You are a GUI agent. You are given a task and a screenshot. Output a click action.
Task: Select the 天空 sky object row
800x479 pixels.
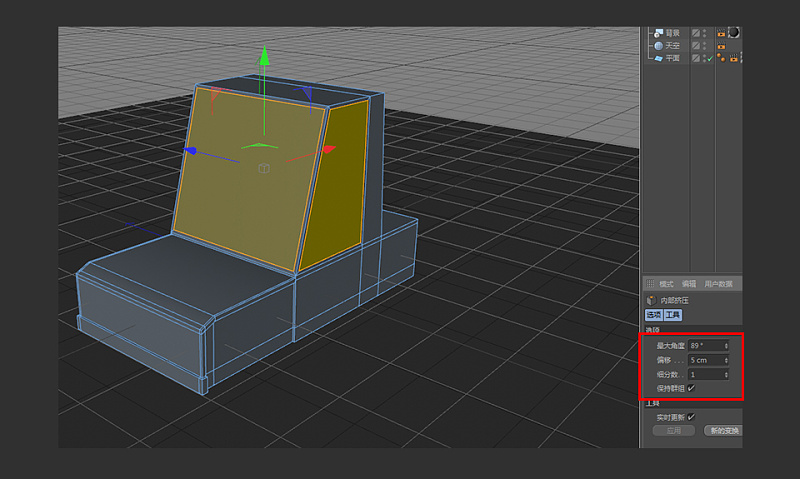tap(672, 46)
